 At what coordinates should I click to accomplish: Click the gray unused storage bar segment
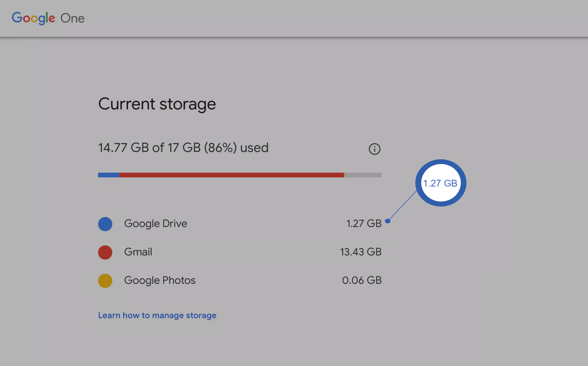pyautogui.click(x=363, y=175)
